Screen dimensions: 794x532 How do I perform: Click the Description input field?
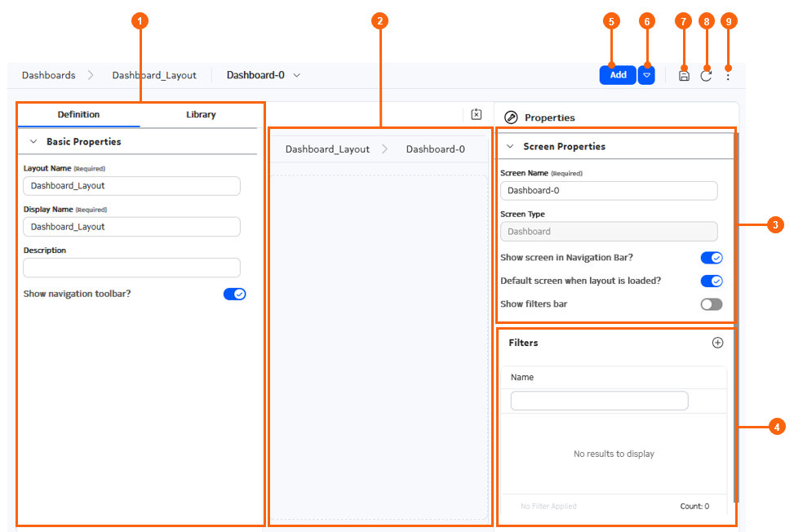coord(131,268)
